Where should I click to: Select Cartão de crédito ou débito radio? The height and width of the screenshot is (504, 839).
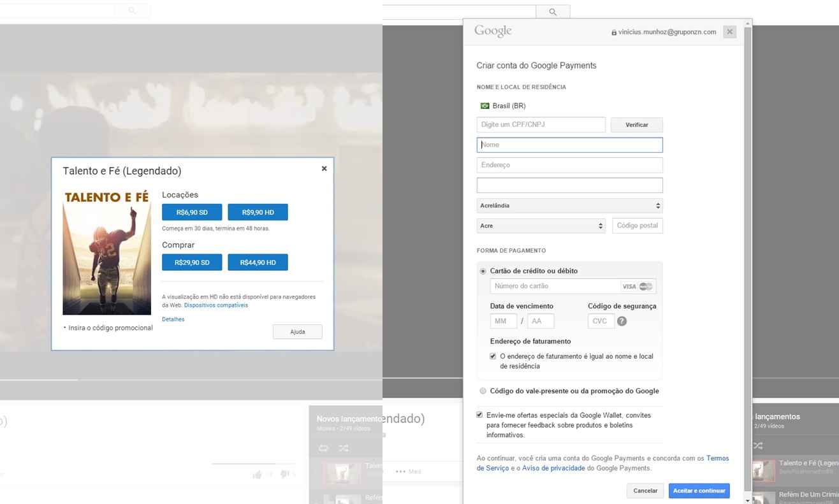coord(483,271)
